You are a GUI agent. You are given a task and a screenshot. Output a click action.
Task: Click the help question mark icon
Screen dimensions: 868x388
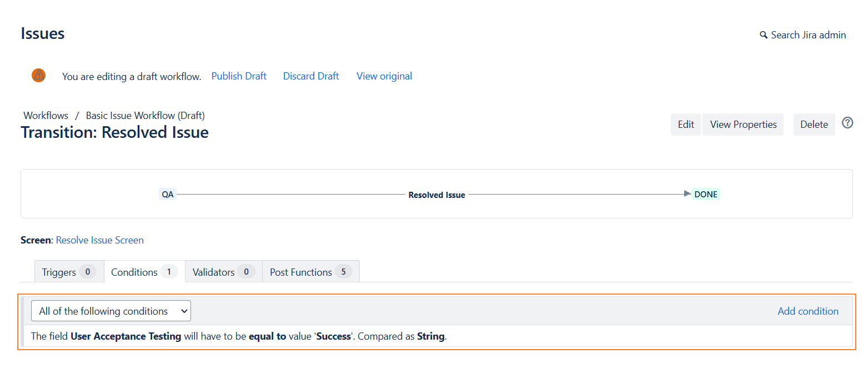[847, 123]
